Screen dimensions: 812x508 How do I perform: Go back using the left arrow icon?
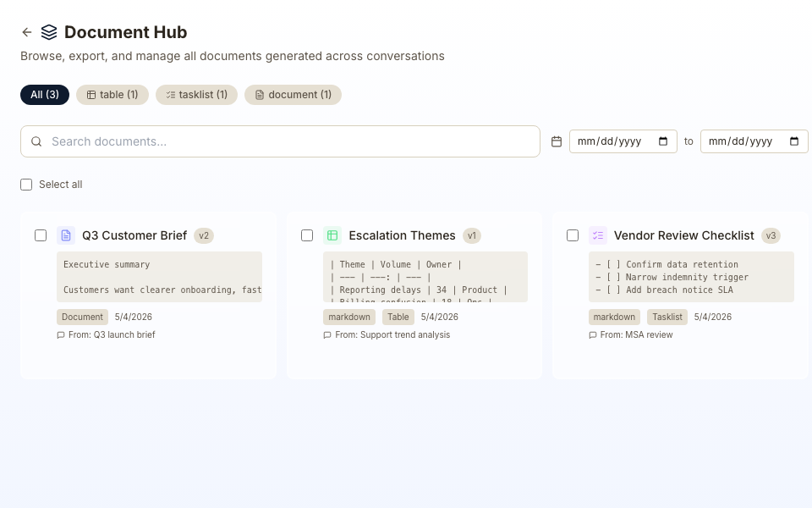[27, 32]
